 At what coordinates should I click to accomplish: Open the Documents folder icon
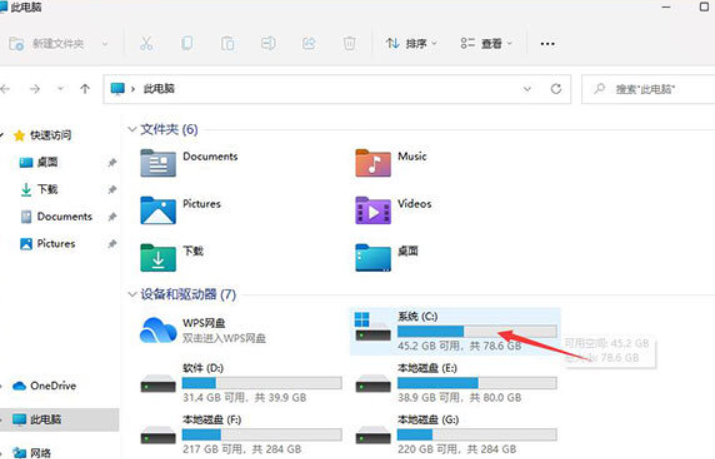[x=158, y=163]
